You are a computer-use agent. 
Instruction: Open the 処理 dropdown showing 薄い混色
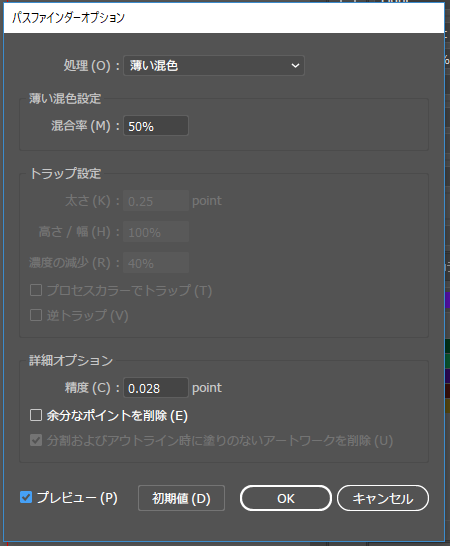click(214, 65)
